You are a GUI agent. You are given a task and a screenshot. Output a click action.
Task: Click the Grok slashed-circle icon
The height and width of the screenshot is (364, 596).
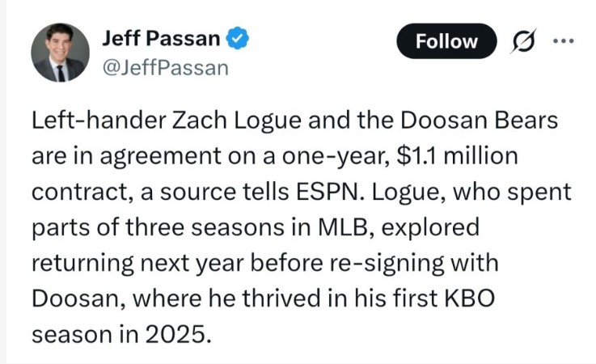tap(524, 41)
